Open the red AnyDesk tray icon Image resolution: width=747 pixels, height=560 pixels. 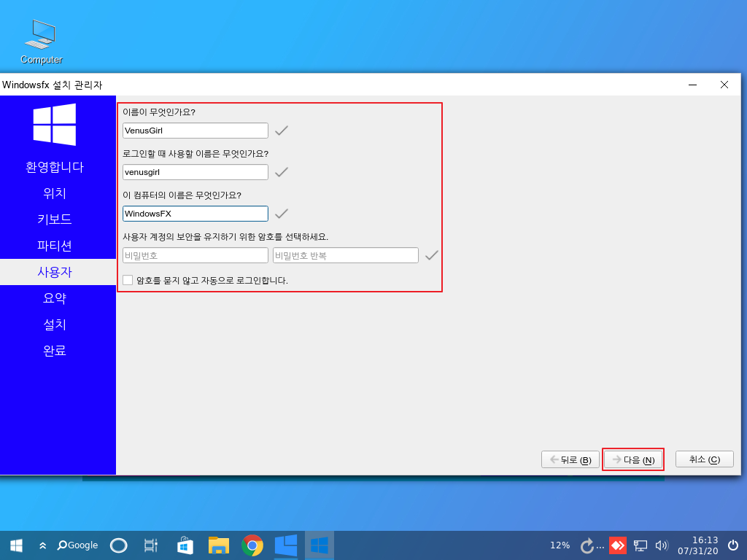tap(618, 545)
